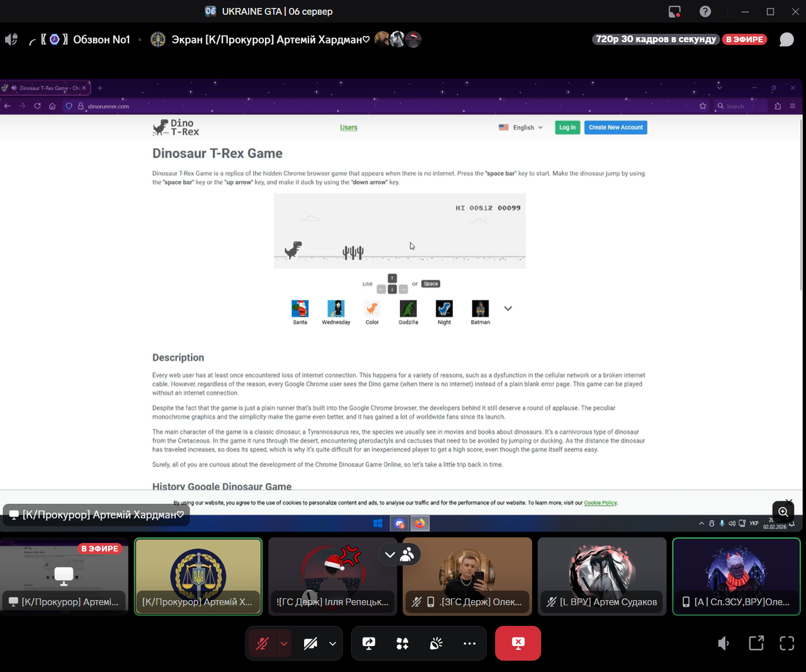The width and height of the screenshot is (806, 672).
Task: Open the call chat bubble icon
Action: (786, 39)
